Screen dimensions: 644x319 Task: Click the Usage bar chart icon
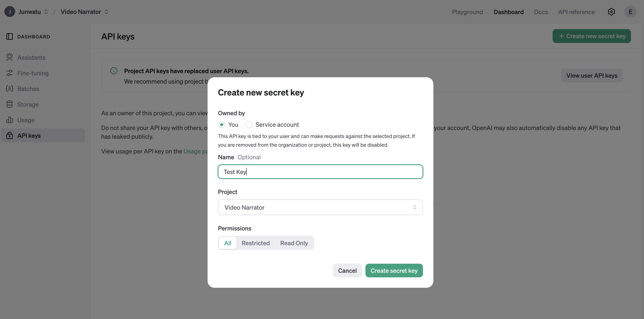coord(10,120)
